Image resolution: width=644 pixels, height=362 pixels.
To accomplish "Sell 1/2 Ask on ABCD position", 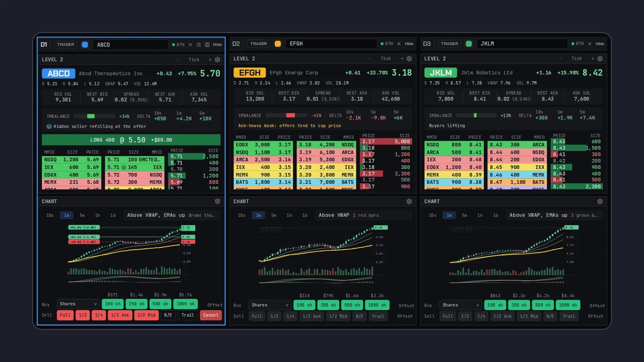I will (120, 315).
